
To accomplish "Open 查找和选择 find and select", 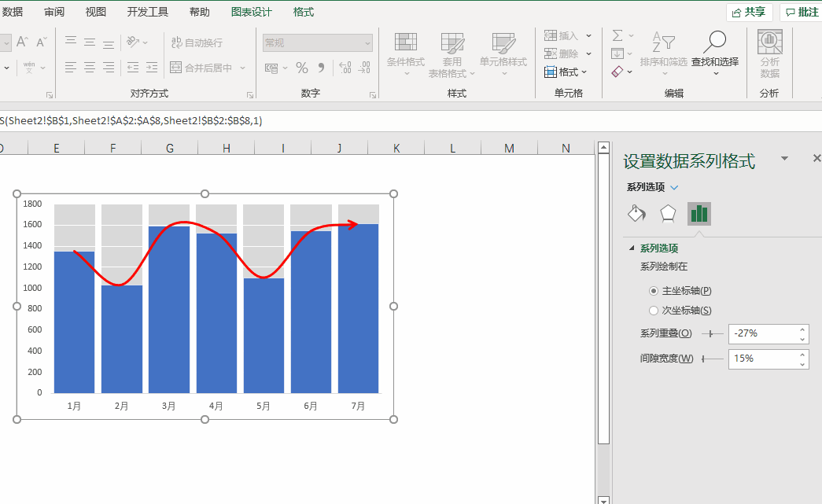I will click(715, 53).
